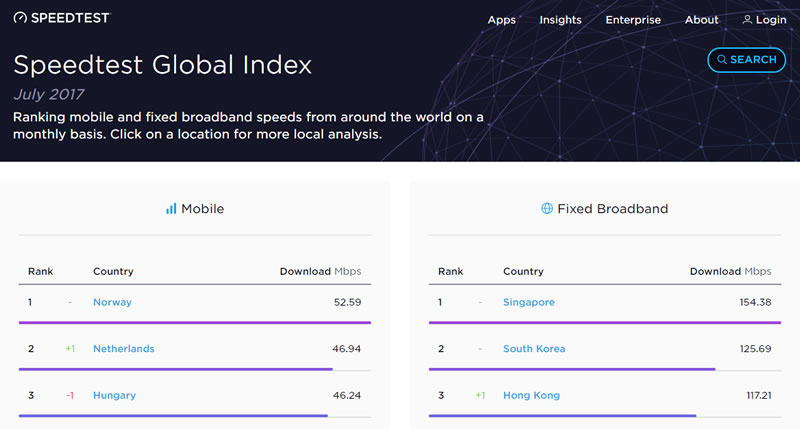Viewport: 800px width, 429px height.
Task: Open Netherlands mobile ranking details
Action: (x=123, y=348)
